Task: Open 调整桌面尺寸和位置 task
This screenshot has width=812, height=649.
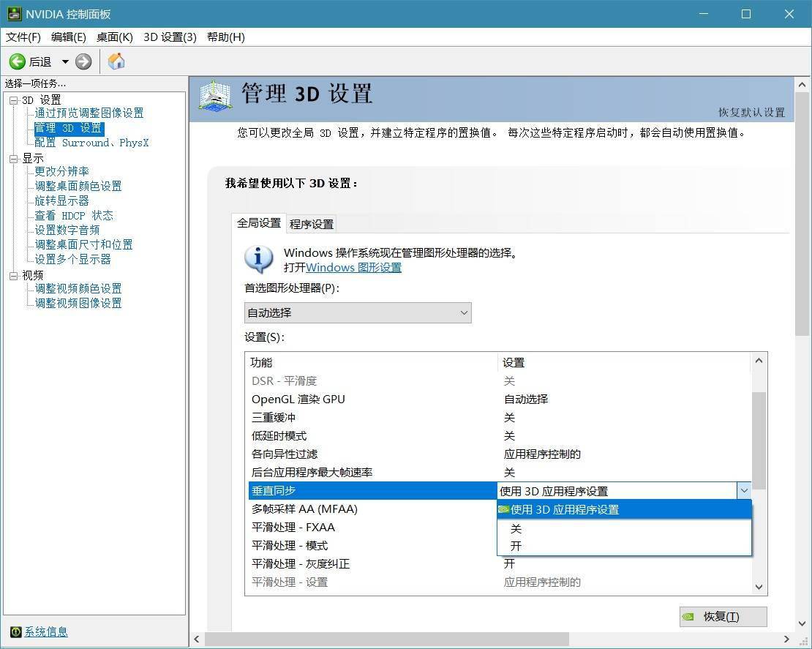Action: [x=83, y=244]
